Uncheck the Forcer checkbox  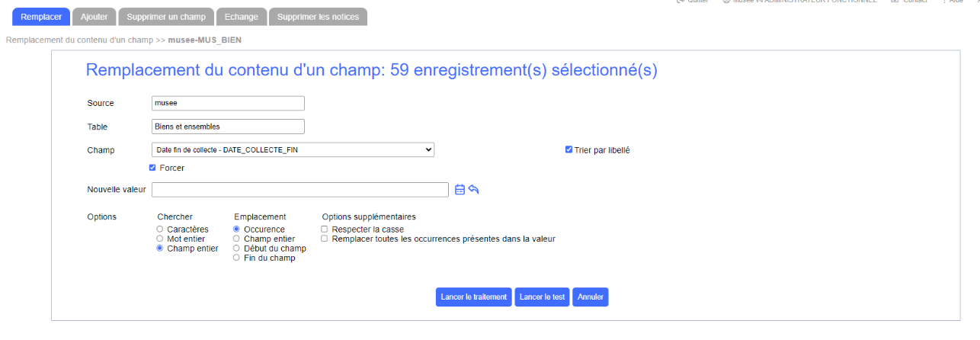(152, 168)
